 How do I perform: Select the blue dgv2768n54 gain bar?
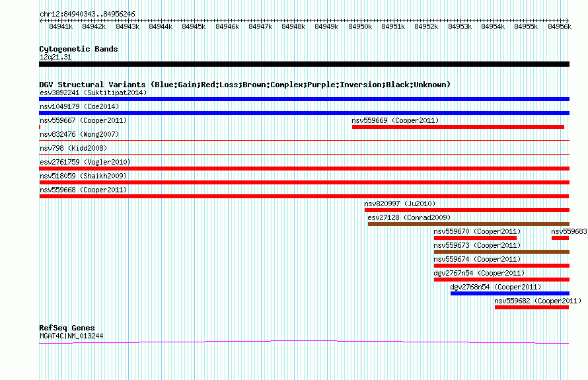pyautogui.click(x=510, y=293)
